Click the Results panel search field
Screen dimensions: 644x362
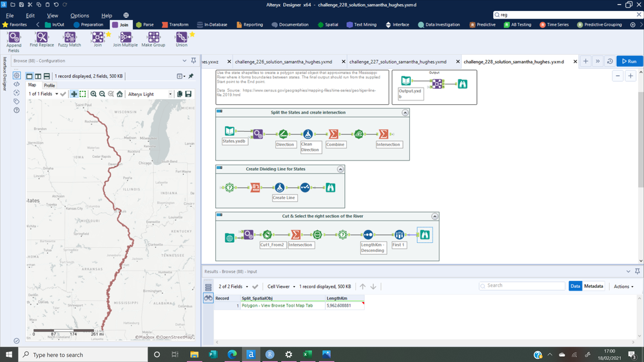coord(522,285)
